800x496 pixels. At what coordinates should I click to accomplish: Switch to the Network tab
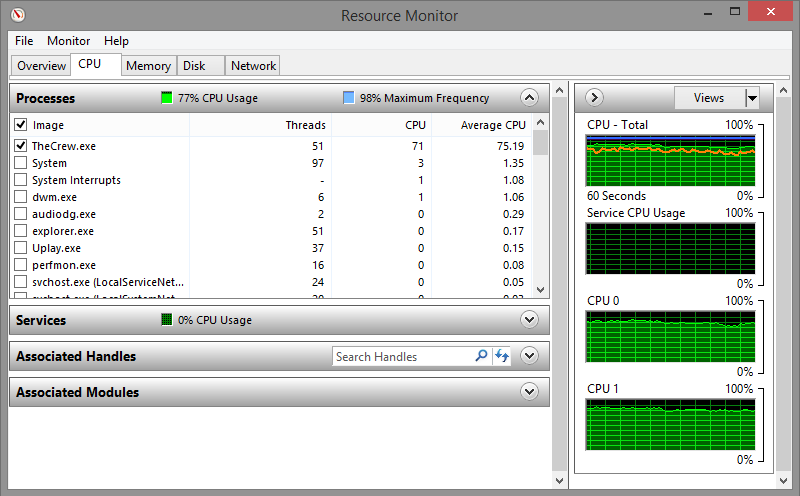coord(253,66)
